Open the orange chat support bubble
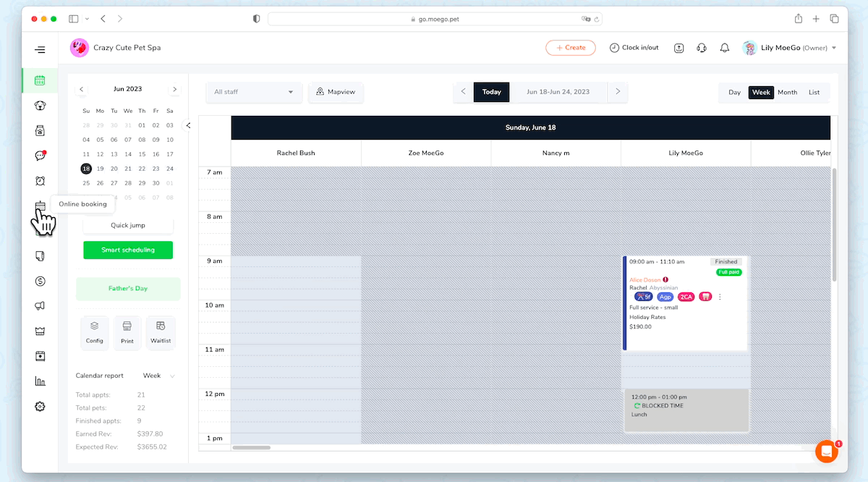Viewport: 868px width, 482px height. (x=826, y=451)
